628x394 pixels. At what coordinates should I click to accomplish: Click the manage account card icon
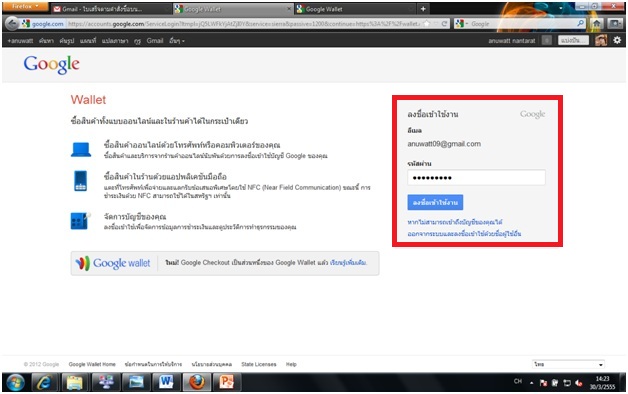coord(81,221)
